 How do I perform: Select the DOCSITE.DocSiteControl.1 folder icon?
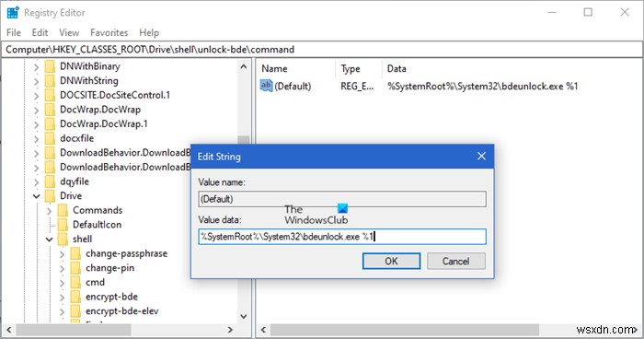50,95
